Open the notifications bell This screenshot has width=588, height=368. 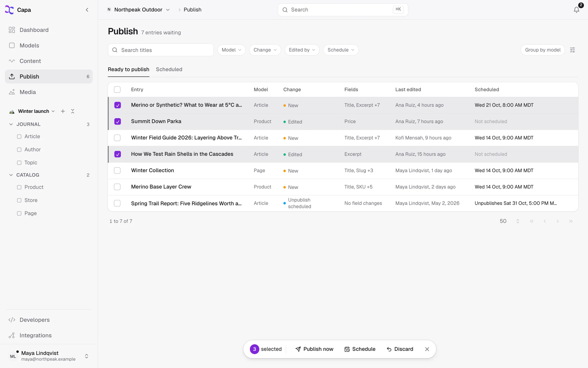point(576,10)
